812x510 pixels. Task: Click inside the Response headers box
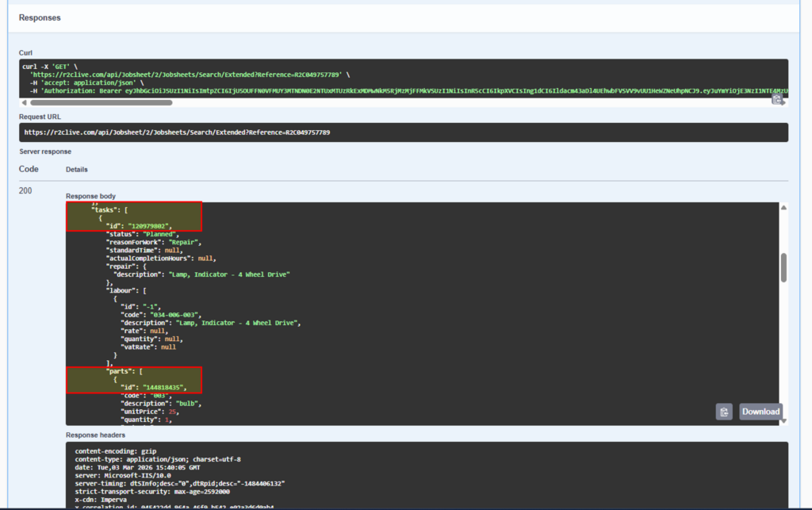pos(396,476)
